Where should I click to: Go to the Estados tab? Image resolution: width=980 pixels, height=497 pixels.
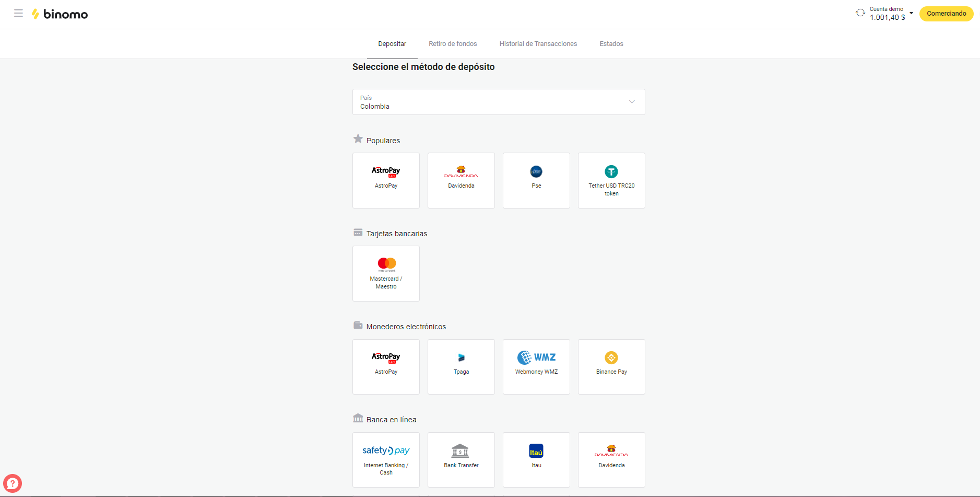(611, 44)
